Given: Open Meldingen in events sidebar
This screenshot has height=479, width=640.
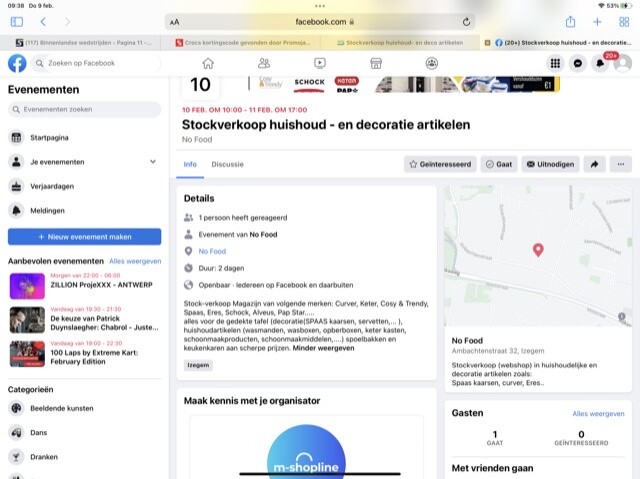Looking at the screenshot, I should 84,211.
